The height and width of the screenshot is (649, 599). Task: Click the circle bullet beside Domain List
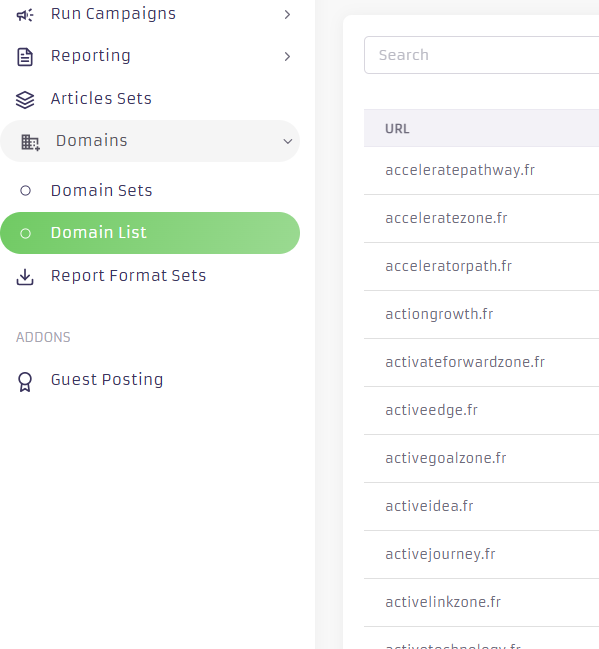pyautogui.click(x=25, y=233)
